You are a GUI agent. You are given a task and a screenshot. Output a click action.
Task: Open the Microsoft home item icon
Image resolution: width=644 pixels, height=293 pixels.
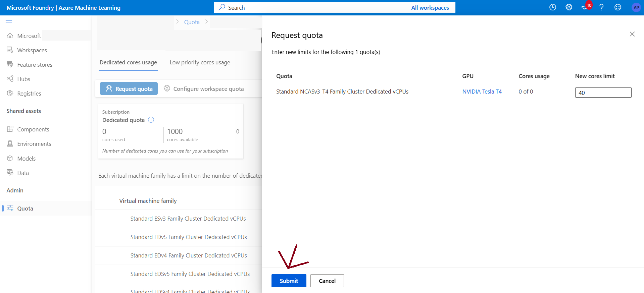click(x=10, y=36)
